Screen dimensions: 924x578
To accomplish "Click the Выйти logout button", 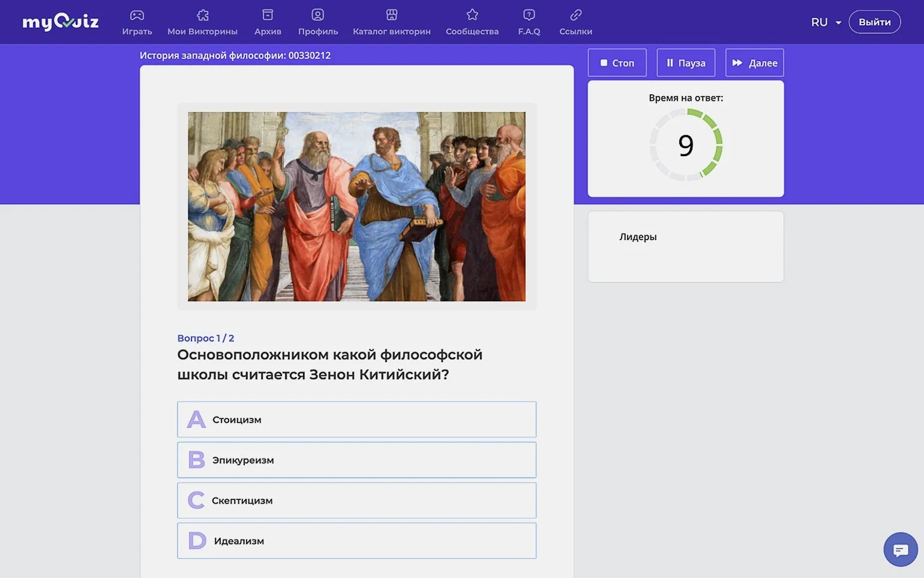I will 874,22.
